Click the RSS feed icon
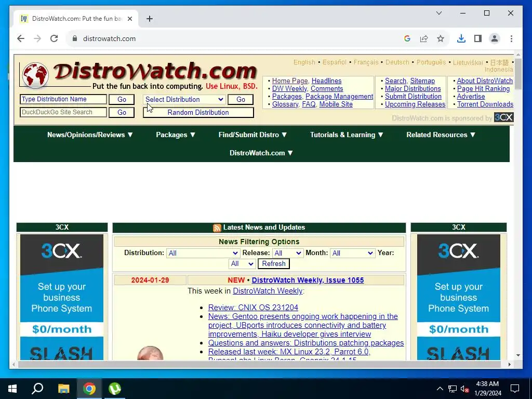 click(x=217, y=228)
